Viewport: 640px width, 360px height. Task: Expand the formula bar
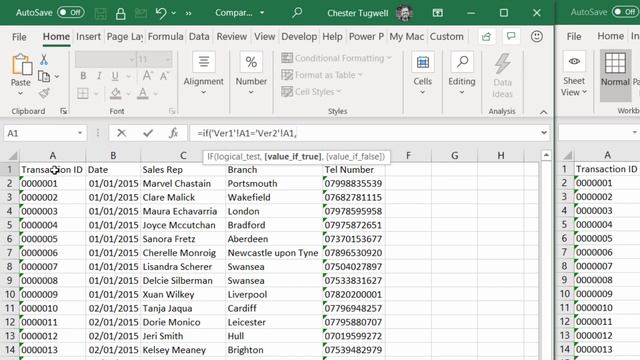point(544,133)
